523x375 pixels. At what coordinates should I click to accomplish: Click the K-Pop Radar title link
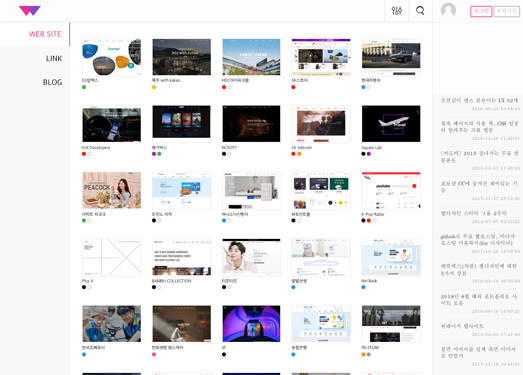[x=373, y=214]
